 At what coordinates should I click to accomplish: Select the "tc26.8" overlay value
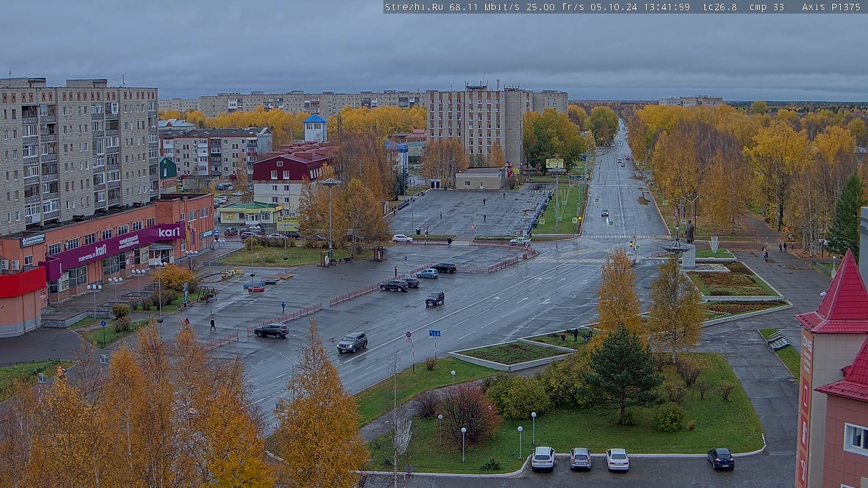(720, 7)
